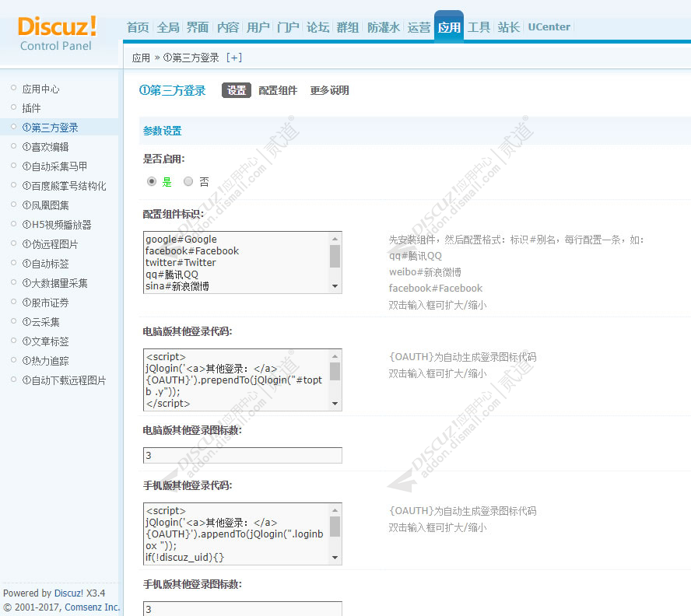Open the 门户 top navigation tab
The width and height of the screenshot is (691, 616).
coord(288,27)
